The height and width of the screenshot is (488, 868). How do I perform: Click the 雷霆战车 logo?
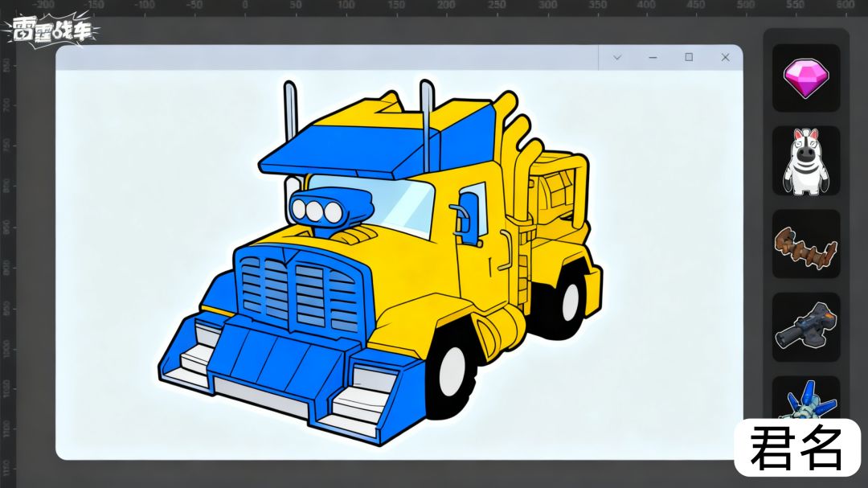point(51,31)
